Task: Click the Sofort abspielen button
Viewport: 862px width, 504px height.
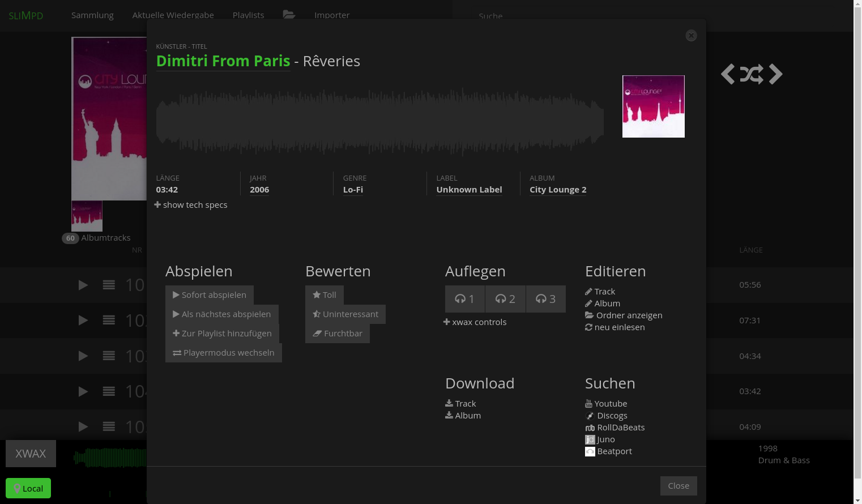Action: 209,295
